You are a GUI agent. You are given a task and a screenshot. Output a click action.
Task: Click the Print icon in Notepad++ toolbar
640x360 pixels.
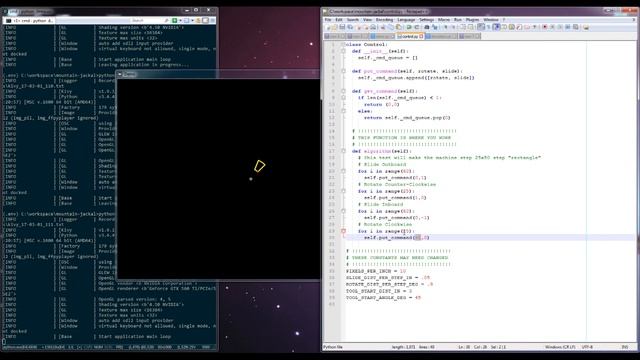coord(373,27)
